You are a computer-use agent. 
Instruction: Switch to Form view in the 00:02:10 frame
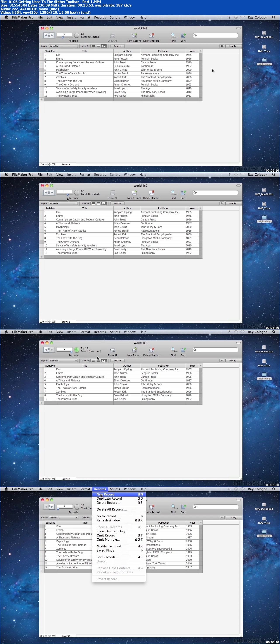point(93,46)
